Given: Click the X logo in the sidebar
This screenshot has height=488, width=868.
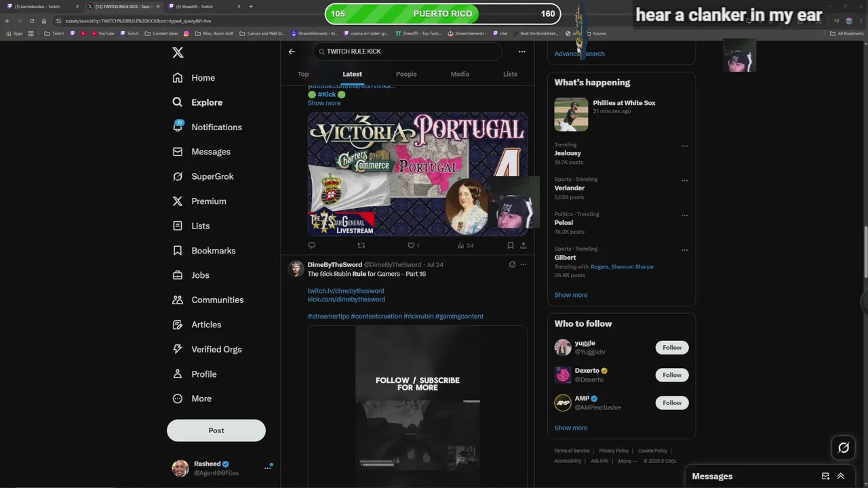Looking at the screenshot, I should [x=178, y=53].
